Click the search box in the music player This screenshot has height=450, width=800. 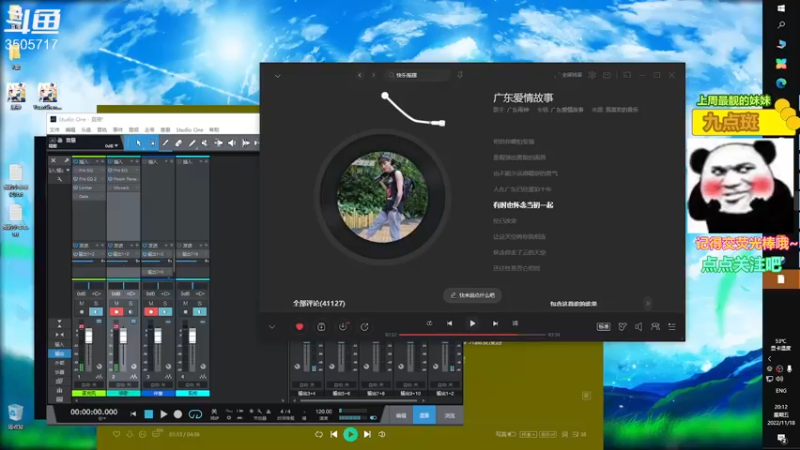point(417,75)
